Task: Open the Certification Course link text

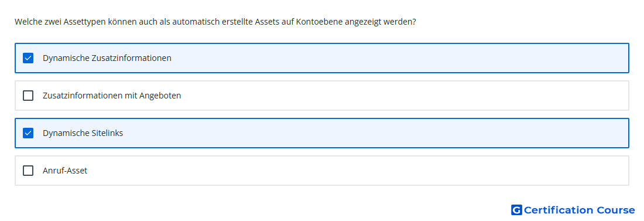Action: 579,210
